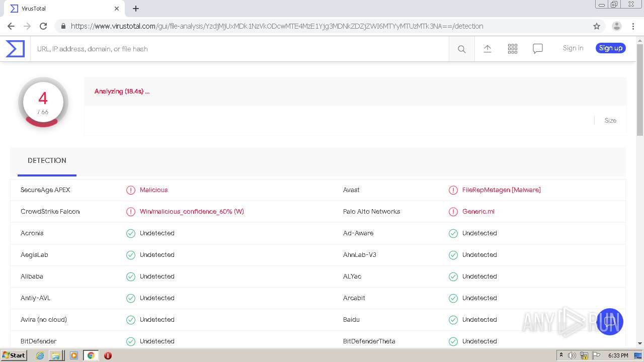644x362 pixels.
Task: Select the DETECTION tab
Action: 47,160
